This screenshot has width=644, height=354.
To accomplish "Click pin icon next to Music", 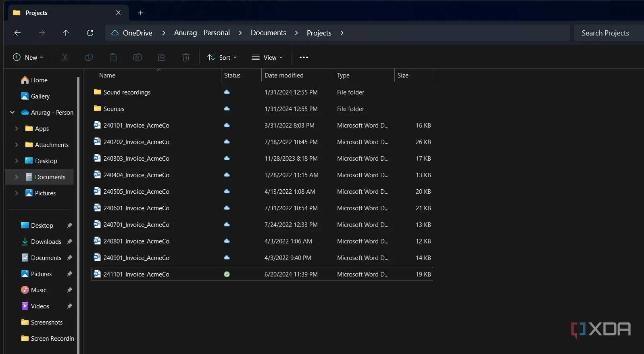I will click(x=69, y=290).
